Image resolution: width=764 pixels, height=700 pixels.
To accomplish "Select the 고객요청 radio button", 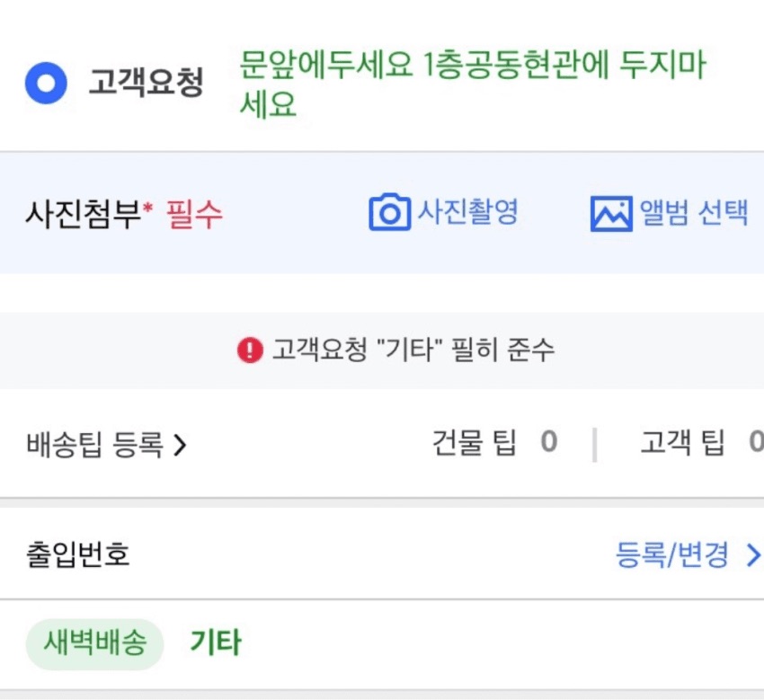I will point(46,84).
